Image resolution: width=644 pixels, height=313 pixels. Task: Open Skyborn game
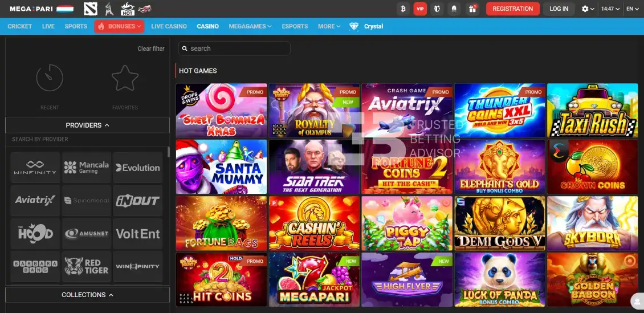593,223
